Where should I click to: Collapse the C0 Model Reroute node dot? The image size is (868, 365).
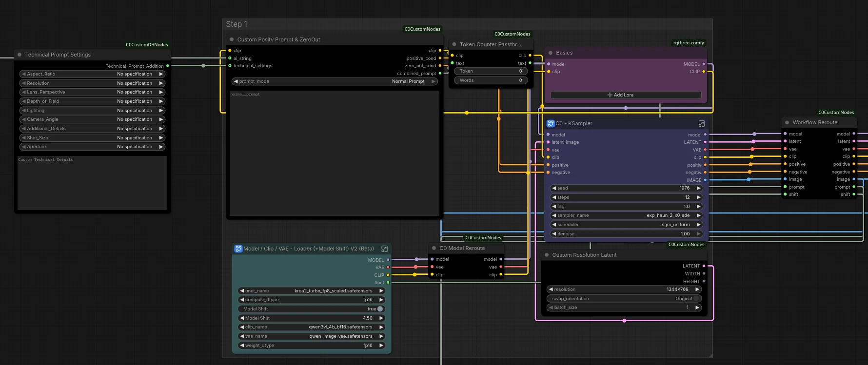[434, 248]
